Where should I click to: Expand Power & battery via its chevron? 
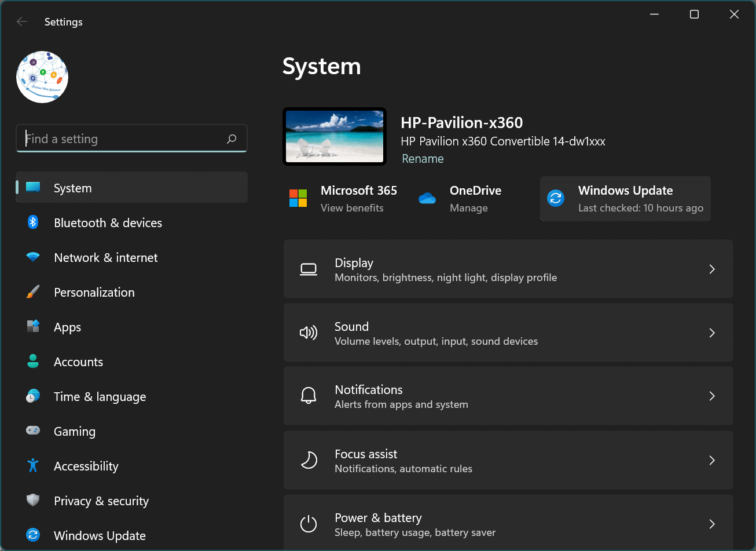tap(712, 524)
